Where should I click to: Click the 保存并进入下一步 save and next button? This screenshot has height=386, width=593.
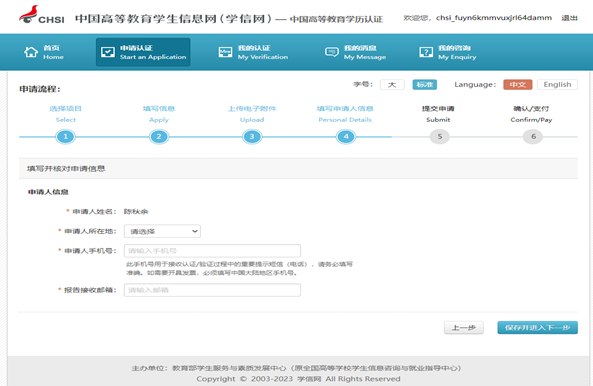pos(537,327)
